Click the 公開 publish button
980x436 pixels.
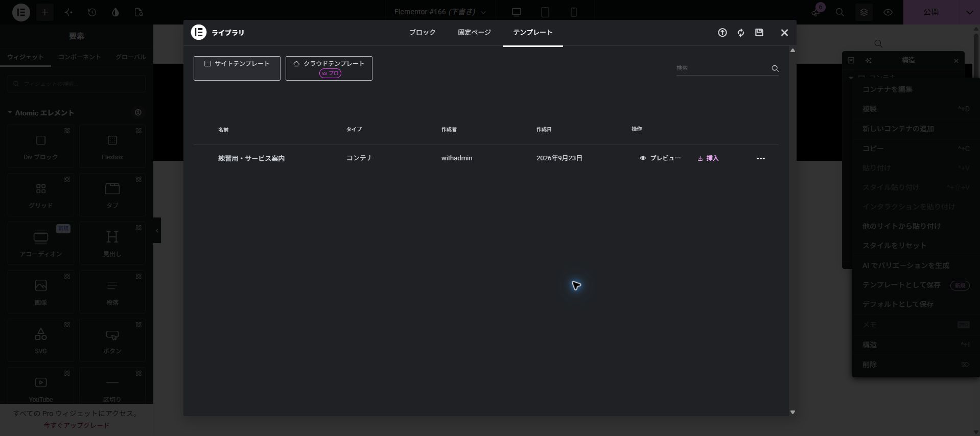(931, 12)
